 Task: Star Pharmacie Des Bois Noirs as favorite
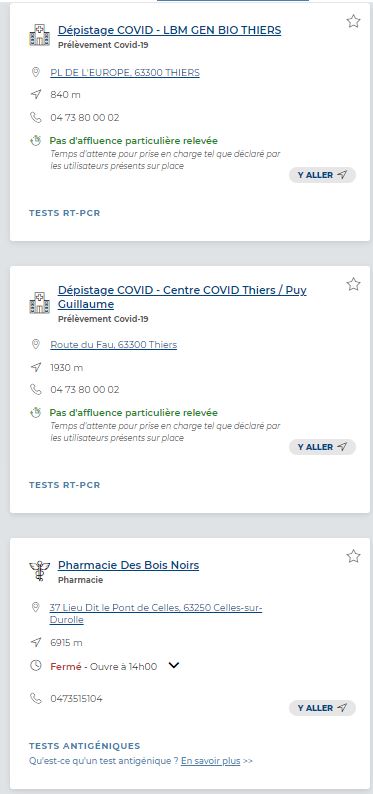point(353,556)
